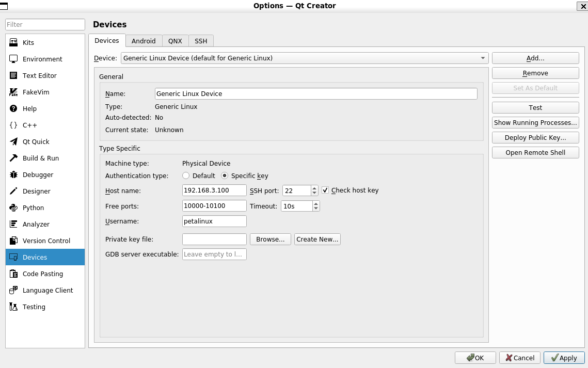This screenshot has height=368, width=588.
Task: Open the Python settings icon
Action: (13, 207)
